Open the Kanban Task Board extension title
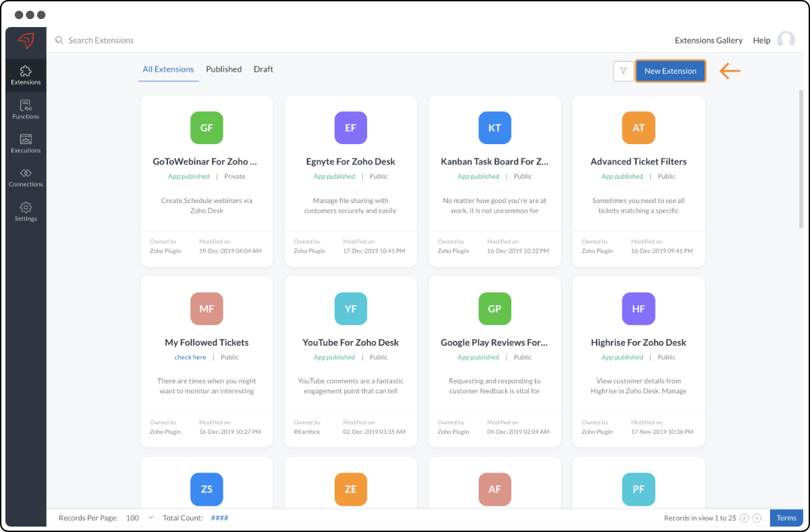810x532 pixels. 494,162
